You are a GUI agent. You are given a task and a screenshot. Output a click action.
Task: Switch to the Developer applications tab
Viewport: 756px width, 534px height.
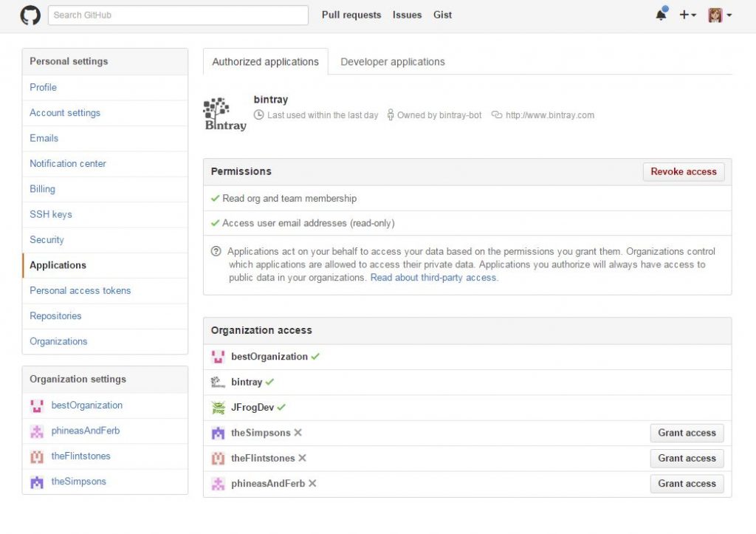point(392,61)
